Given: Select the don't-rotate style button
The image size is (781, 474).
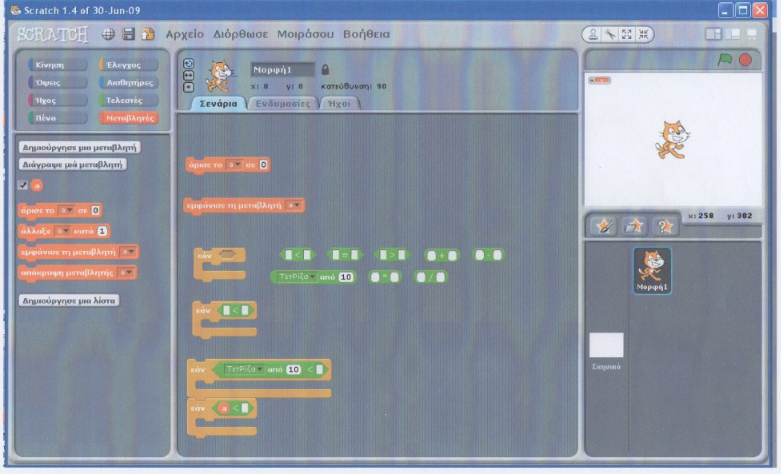Looking at the screenshot, I should (x=188, y=87).
